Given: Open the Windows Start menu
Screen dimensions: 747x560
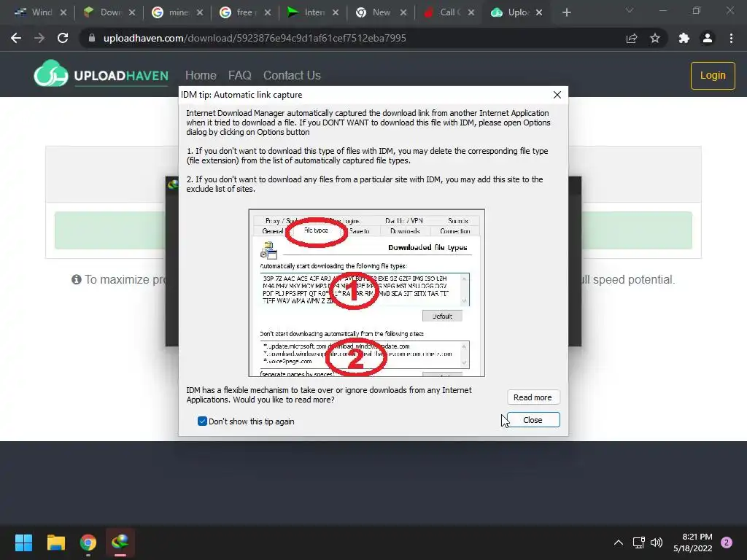Looking at the screenshot, I should pos(23,542).
